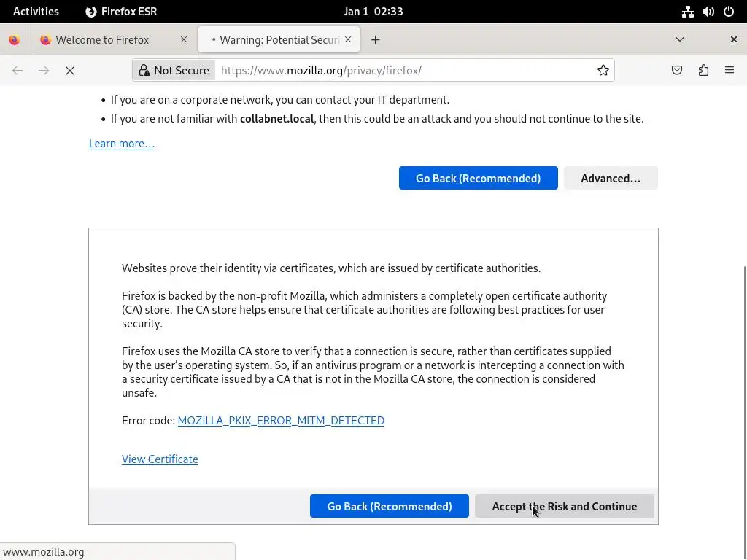Open the Save to Pocket icon
747x560 pixels.
tap(677, 71)
